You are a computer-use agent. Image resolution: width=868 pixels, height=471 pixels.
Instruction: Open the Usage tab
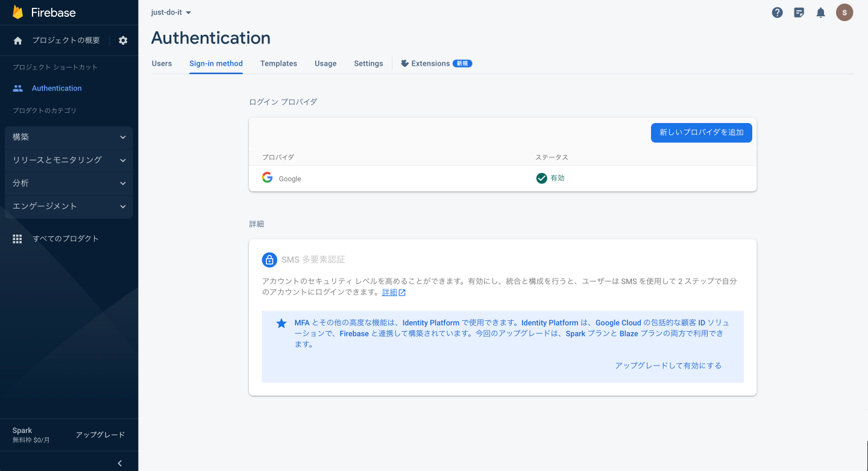pyautogui.click(x=325, y=63)
